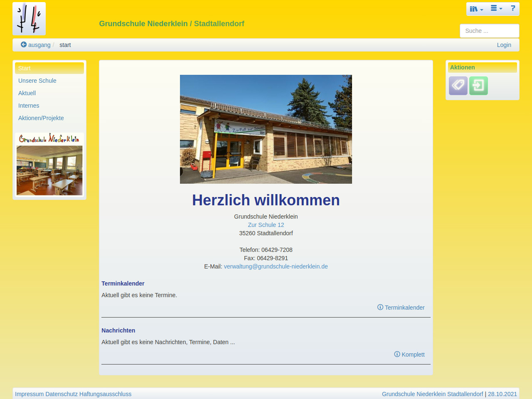Open Unsere Schule menu item
The width and height of the screenshot is (532, 399).
click(x=37, y=81)
